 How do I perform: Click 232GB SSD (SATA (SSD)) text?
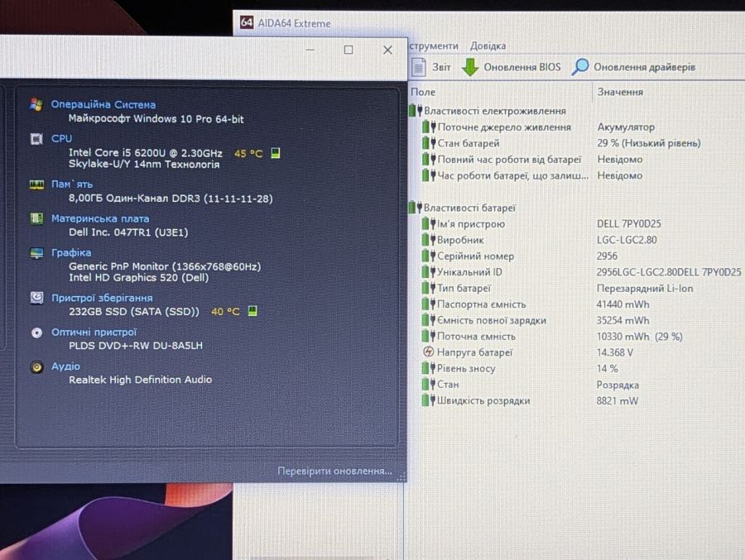tap(134, 312)
